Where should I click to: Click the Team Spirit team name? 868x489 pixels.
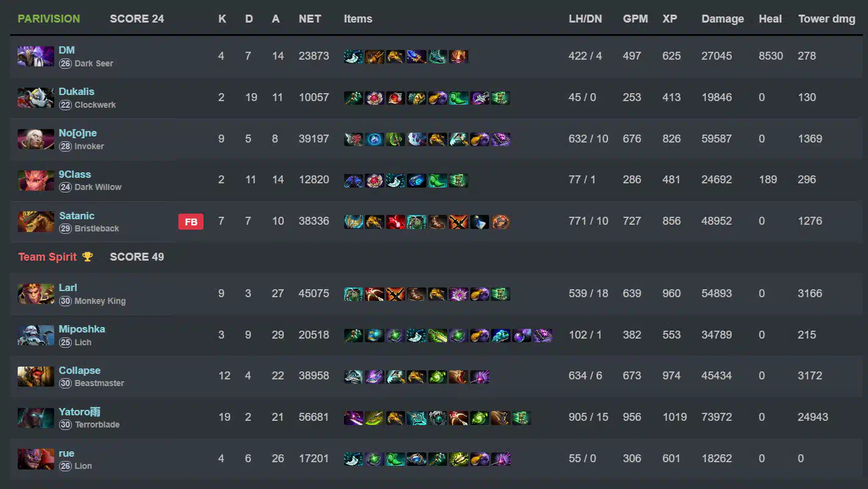click(48, 257)
